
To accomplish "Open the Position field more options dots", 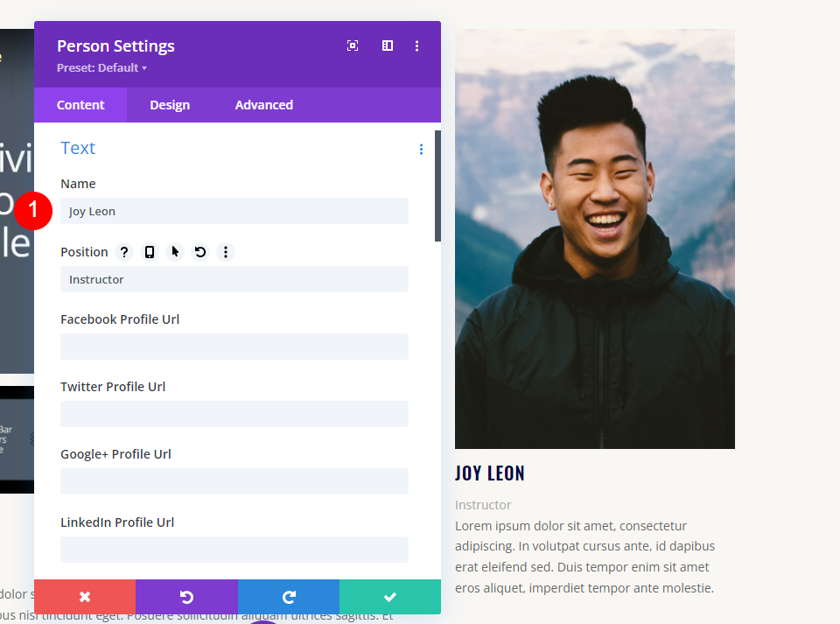I will (x=226, y=252).
